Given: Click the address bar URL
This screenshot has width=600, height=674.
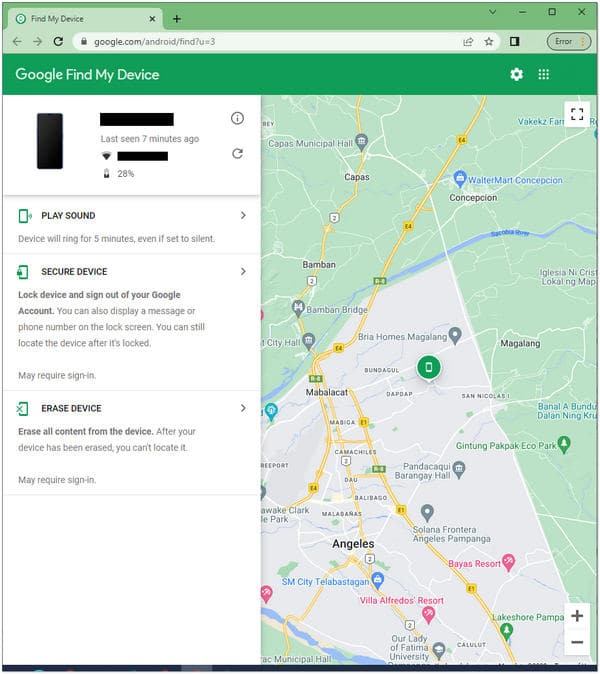Looking at the screenshot, I should 155,42.
